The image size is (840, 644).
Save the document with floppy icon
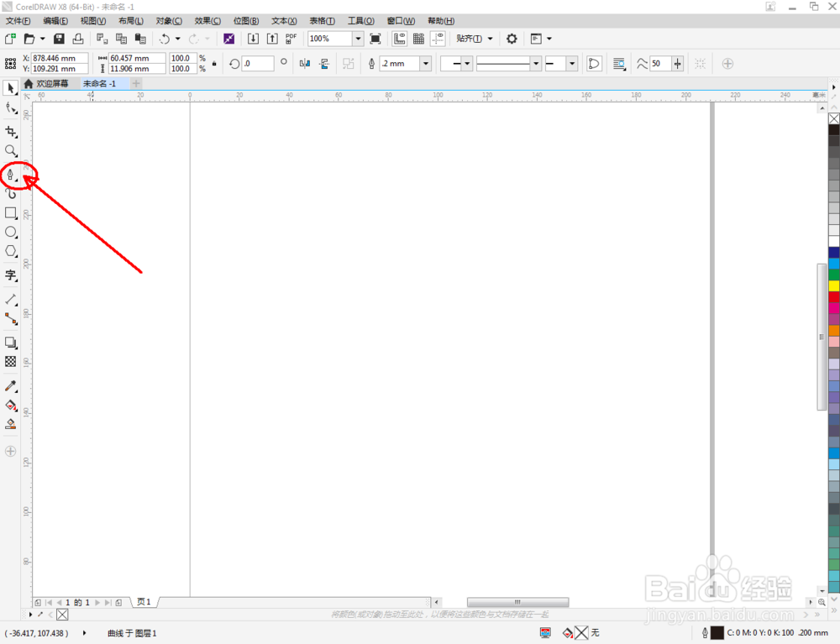coord(59,39)
